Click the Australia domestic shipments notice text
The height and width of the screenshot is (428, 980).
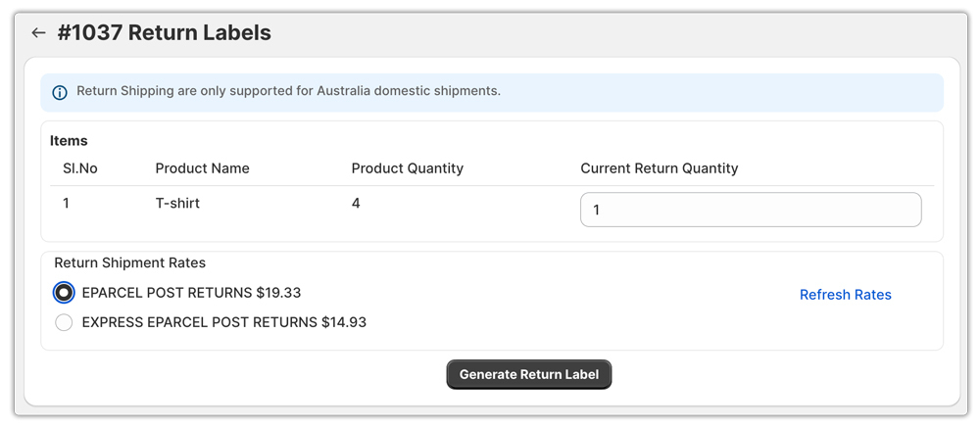tap(289, 91)
